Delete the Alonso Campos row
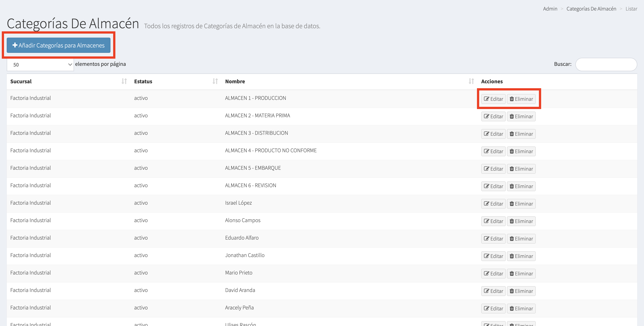The image size is (644, 326). coord(521,221)
